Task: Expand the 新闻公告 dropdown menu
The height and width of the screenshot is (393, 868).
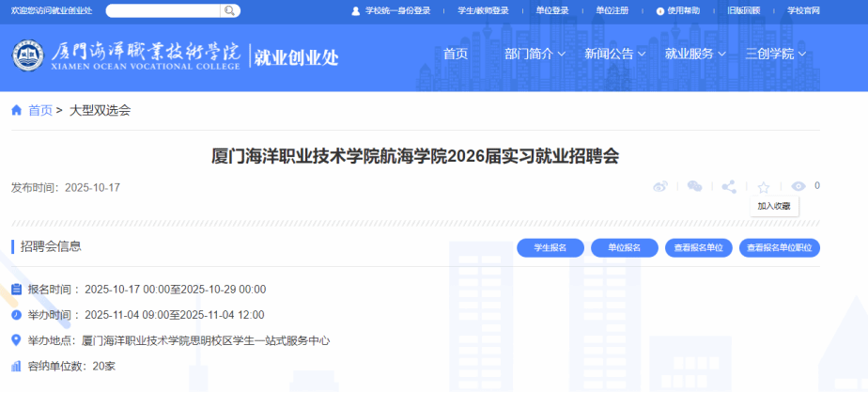Action: coord(614,54)
